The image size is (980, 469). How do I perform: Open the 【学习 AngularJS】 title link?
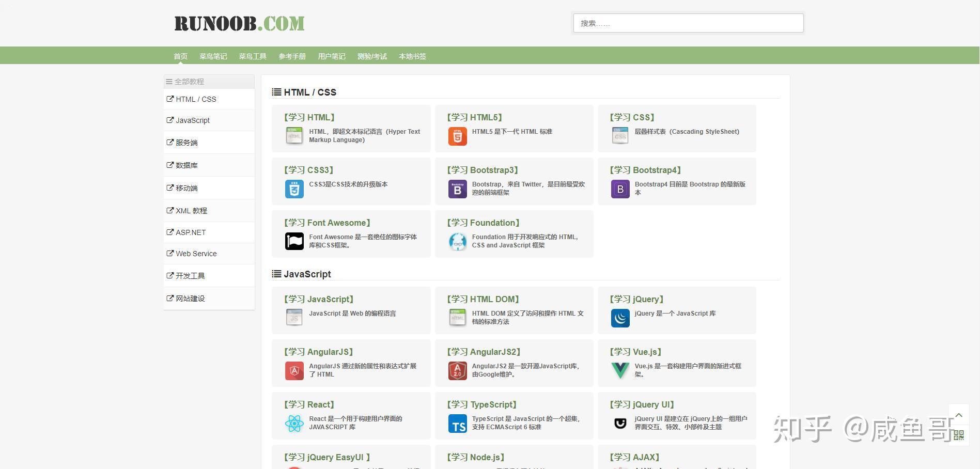tap(318, 352)
